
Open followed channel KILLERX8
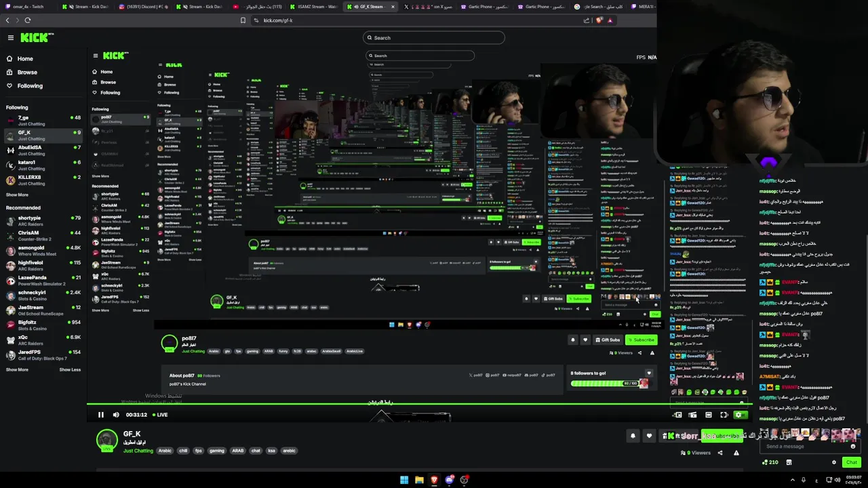click(x=43, y=180)
